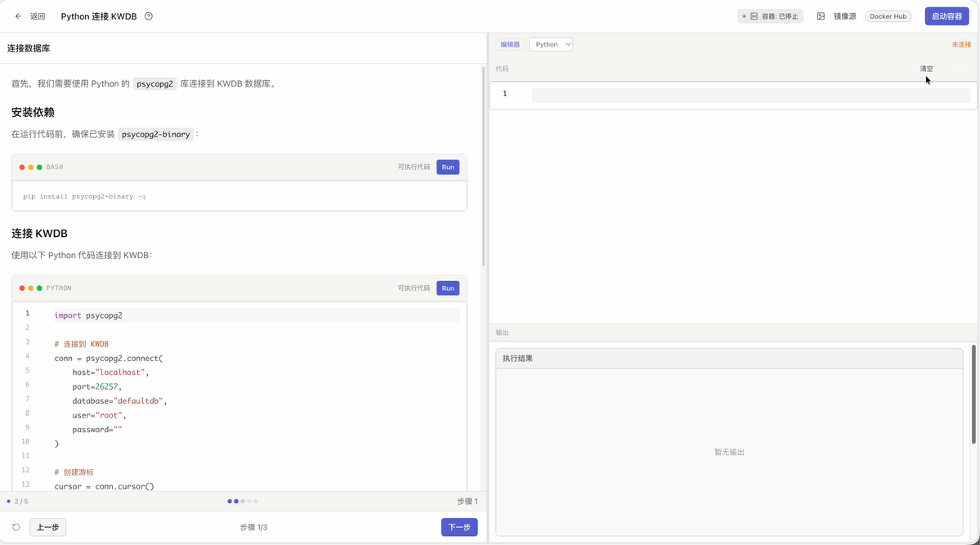Click the pip install psycopg2-binary command line
Viewport: 980px width, 545px height.
pos(84,196)
